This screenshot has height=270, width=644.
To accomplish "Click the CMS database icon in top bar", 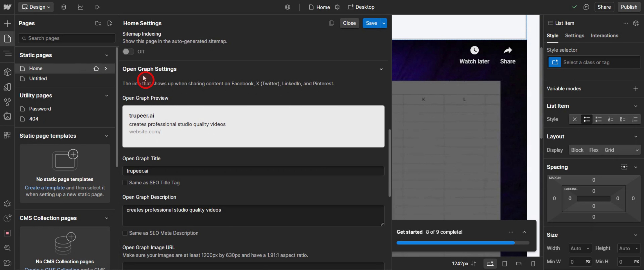I will tap(63, 7).
